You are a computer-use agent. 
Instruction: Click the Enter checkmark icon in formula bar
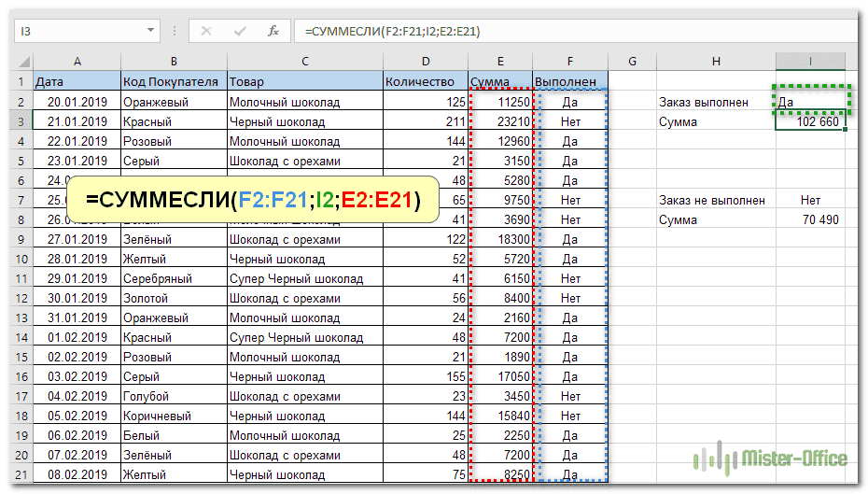pos(241,31)
